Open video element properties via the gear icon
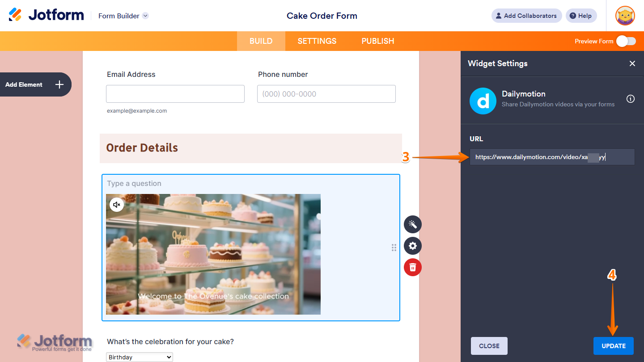The height and width of the screenshot is (362, 644). 412,246
